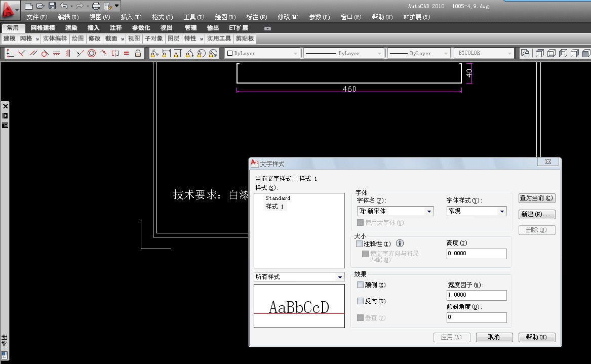Image resolution: width=591 pixels, height=364 pixels.
Task: Switch to the 网格建模 ribbon tab
Action: 43,28
